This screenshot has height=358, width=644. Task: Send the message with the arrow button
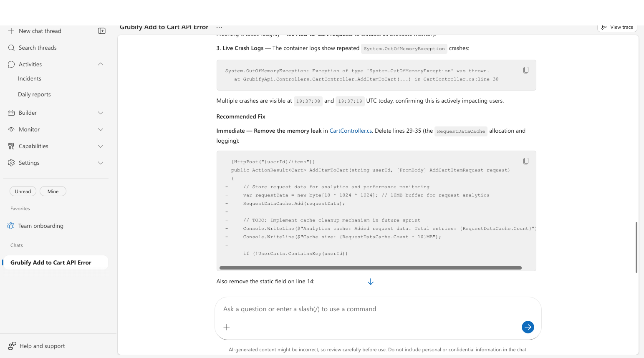pos(528,327)
